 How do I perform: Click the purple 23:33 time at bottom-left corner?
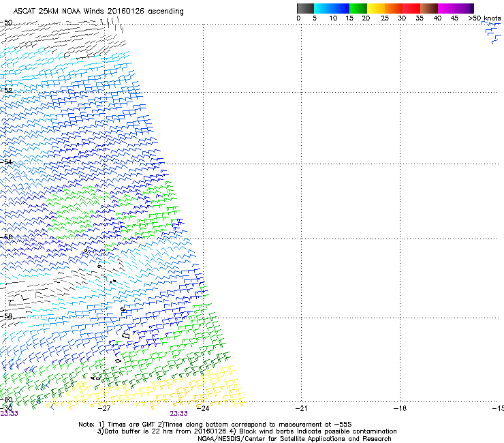point(9,414)
